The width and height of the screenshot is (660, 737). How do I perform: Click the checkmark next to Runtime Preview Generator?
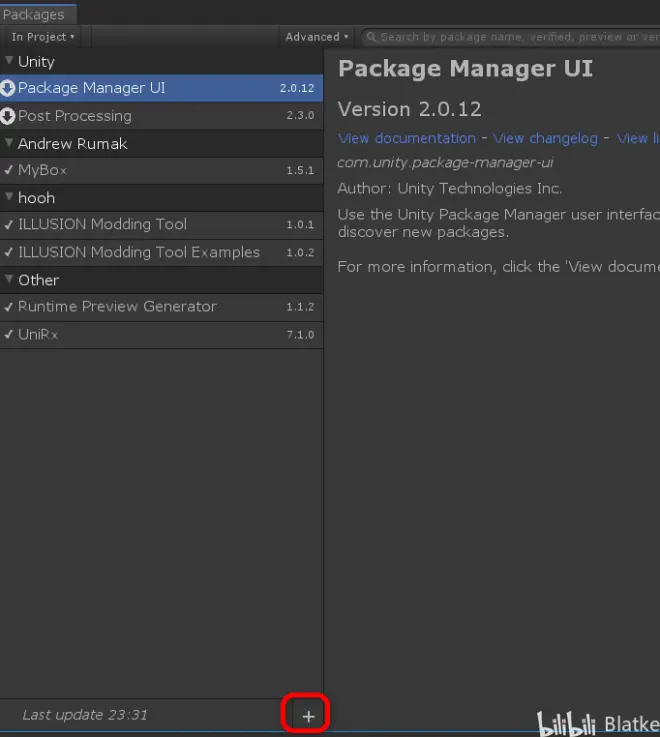(8, 307)
